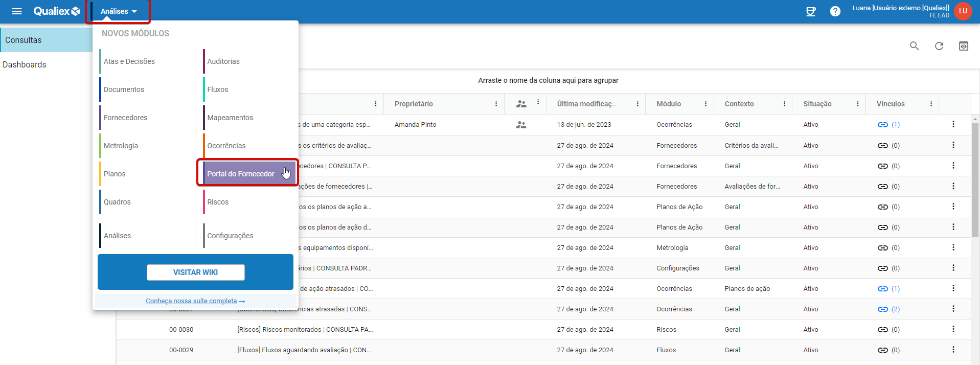Screen dimensions: 980x365
Task: Select Riscos module
Action: click(249, 202)
